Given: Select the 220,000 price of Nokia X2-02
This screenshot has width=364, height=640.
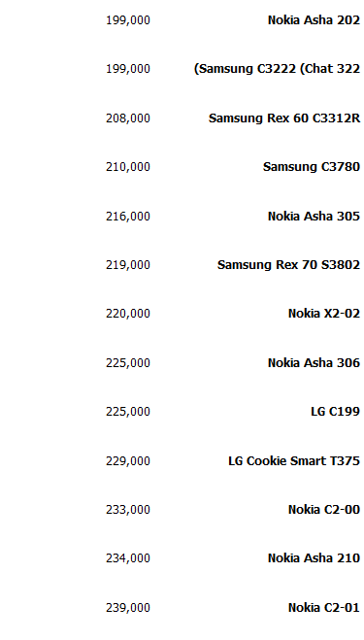Looking at the screenshot, I should [x=128, y=314].
